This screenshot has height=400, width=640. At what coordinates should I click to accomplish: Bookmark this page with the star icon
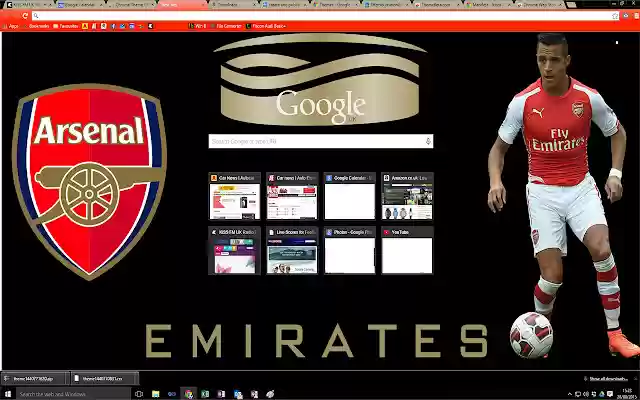615,16
